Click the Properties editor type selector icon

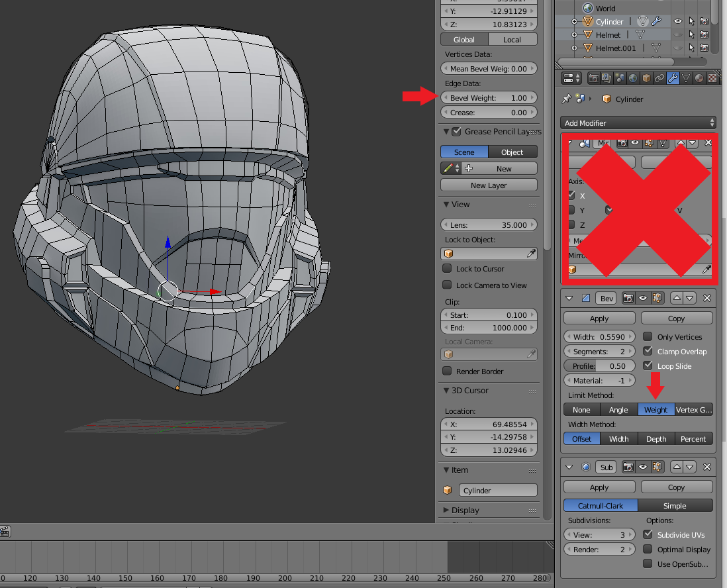571,78
